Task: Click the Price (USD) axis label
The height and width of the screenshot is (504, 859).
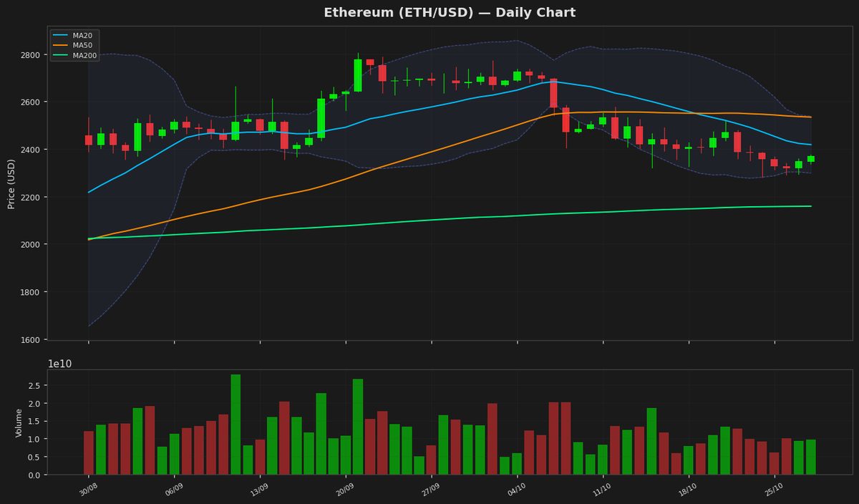Action: (x=11, y=183)
